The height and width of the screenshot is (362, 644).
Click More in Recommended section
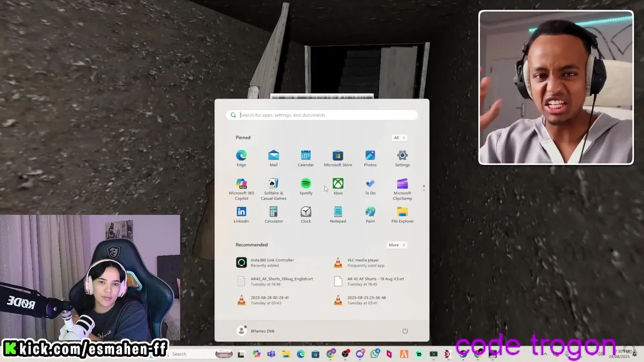coord(396,245)
